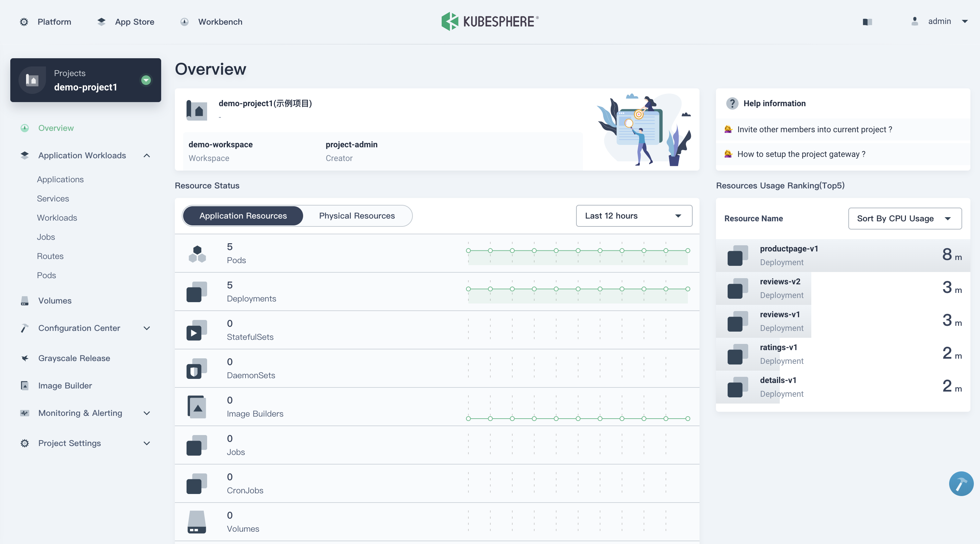Open the Last 12 hours dropdown

click(x=633, y=215)
